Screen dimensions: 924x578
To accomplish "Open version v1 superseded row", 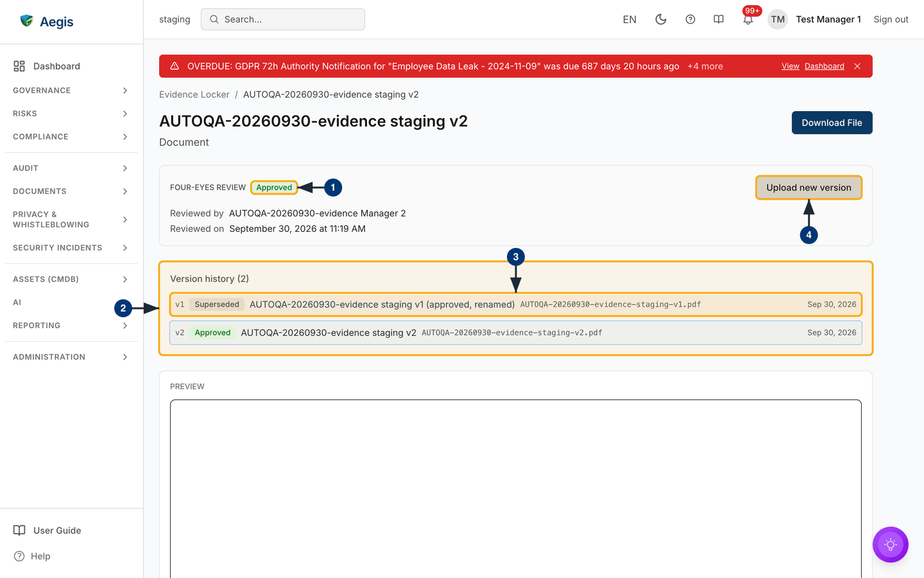I will (516, 304).
